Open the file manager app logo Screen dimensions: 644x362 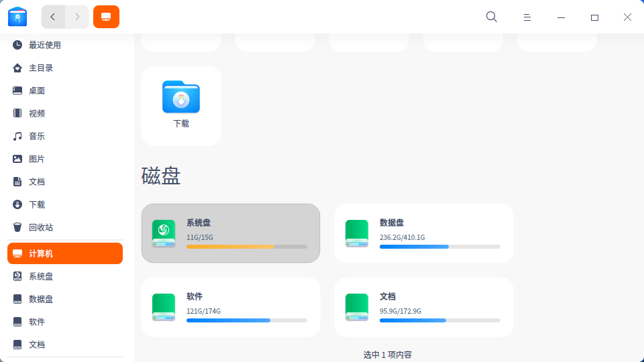[x=17, y=17]
